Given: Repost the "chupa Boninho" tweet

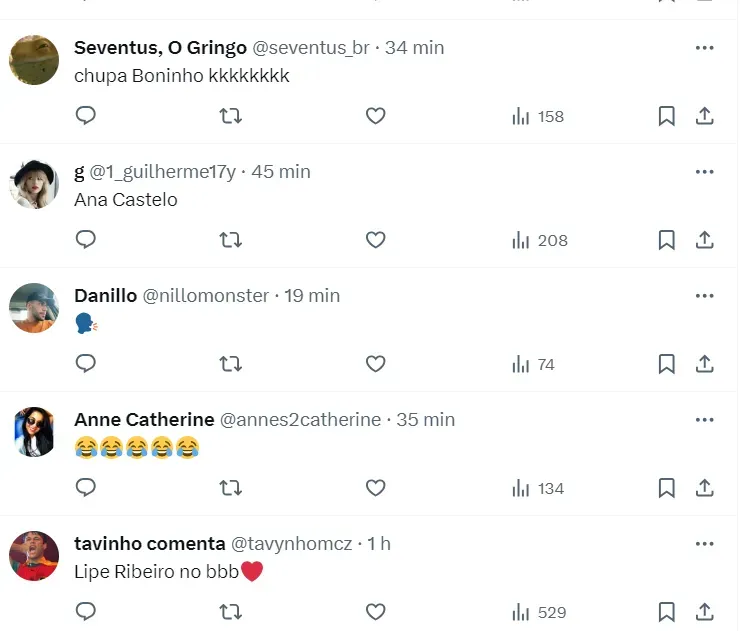Looking at the screenshot, I should 230,116.
